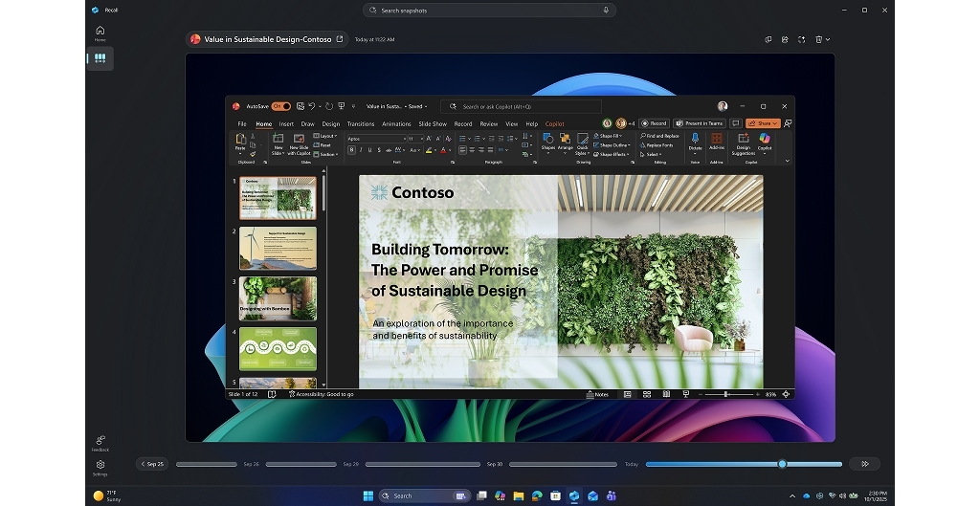Collapse the ribbon with chevron arrow
The width and height of the screenshot is (980, 506).
(787, 161)
